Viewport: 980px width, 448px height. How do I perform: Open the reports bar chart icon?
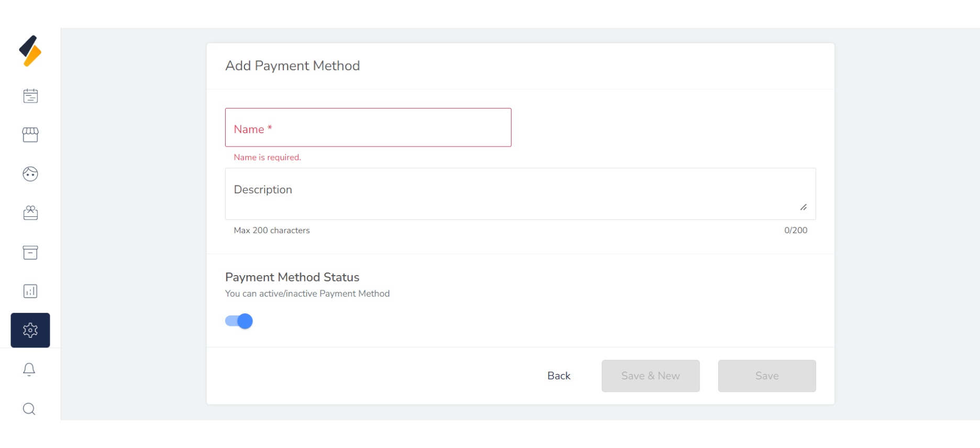[x=30, y=291]
